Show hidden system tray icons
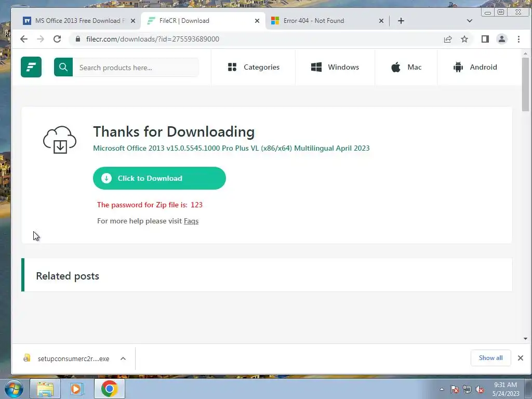Screen dimensions: 532x399 (x=442, y=389)
